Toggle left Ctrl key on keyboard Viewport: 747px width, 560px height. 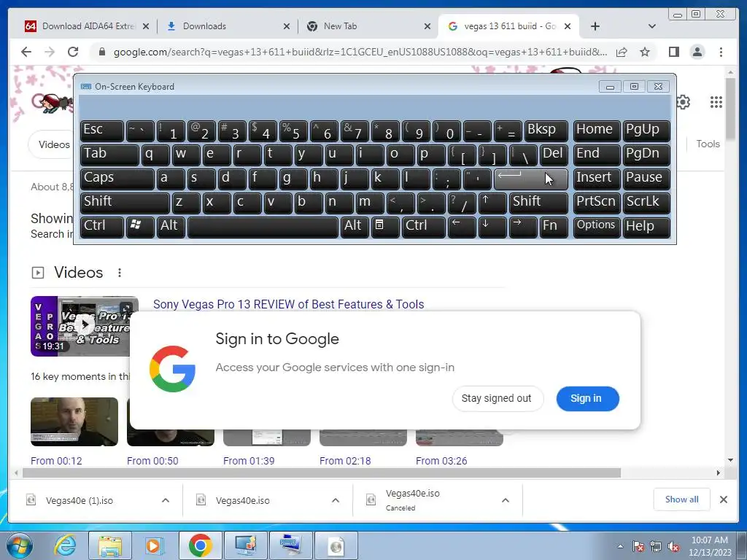tap(101, 226)
